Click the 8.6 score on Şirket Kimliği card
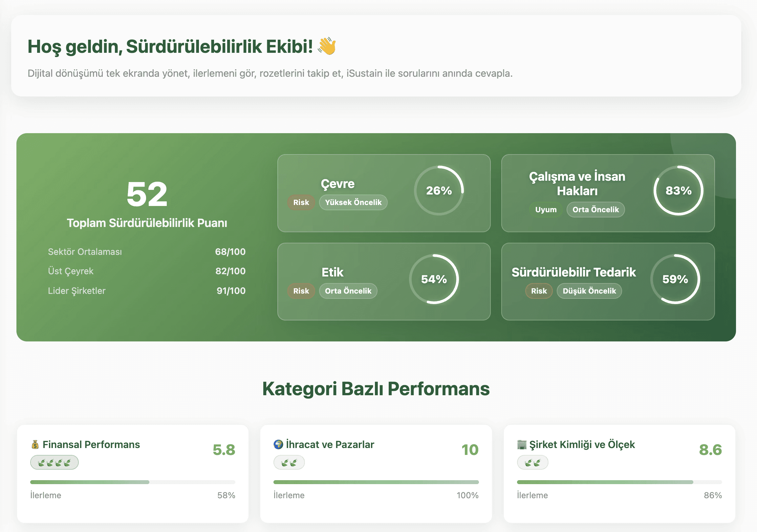The image size is (757, 532). point(710,449)
